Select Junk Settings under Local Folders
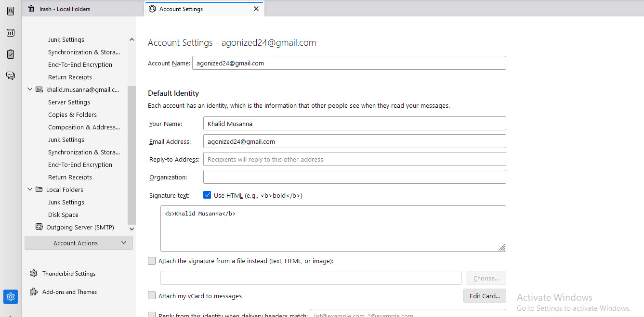 [x=66, y=202]
